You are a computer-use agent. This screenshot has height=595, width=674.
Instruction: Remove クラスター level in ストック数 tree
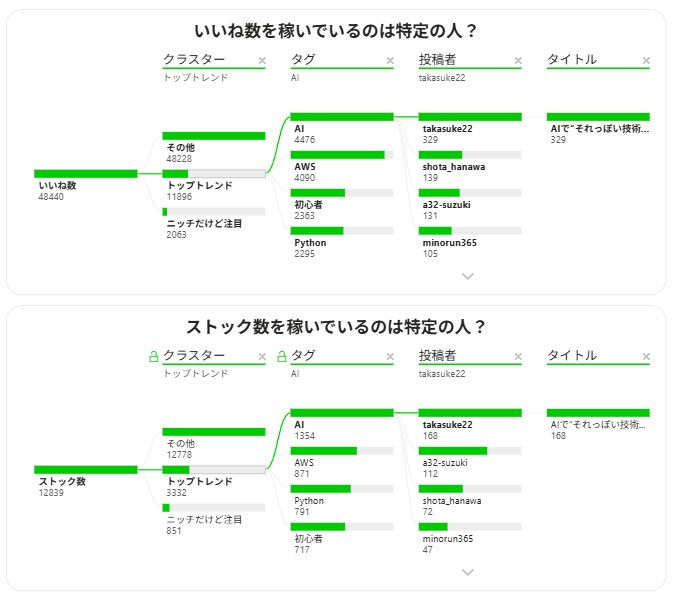point(262,357)
